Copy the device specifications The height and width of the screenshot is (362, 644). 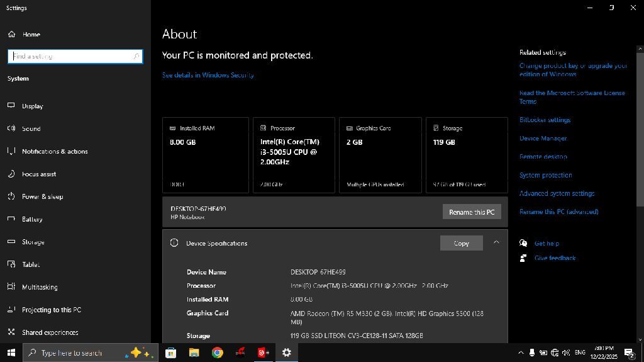tap(461, 243)
